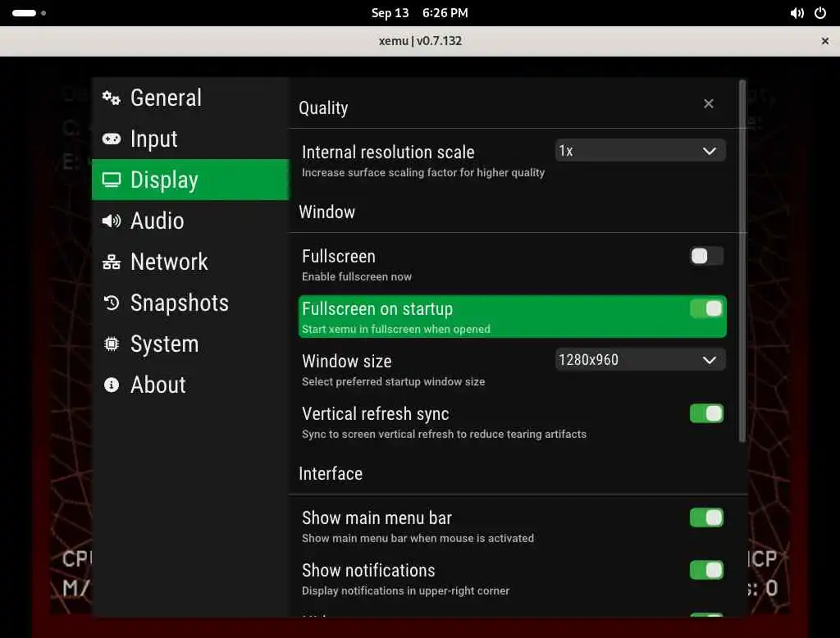Viewport: 840px width, 638px height.
Task: Click the 'Display notifications in upper-right corner' text
Action: coord(405,591)
